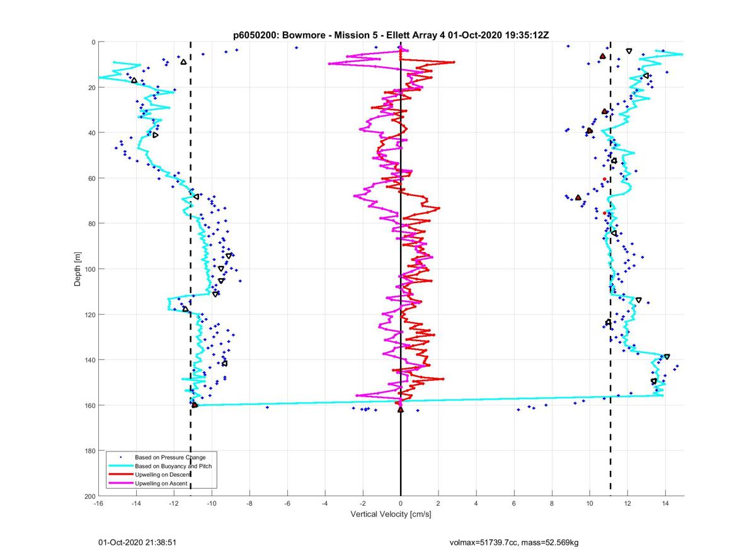Click legend entry 'Upwelling on Descent'
This screenshot has width=756, height=558.
click(x=163, y=474)
